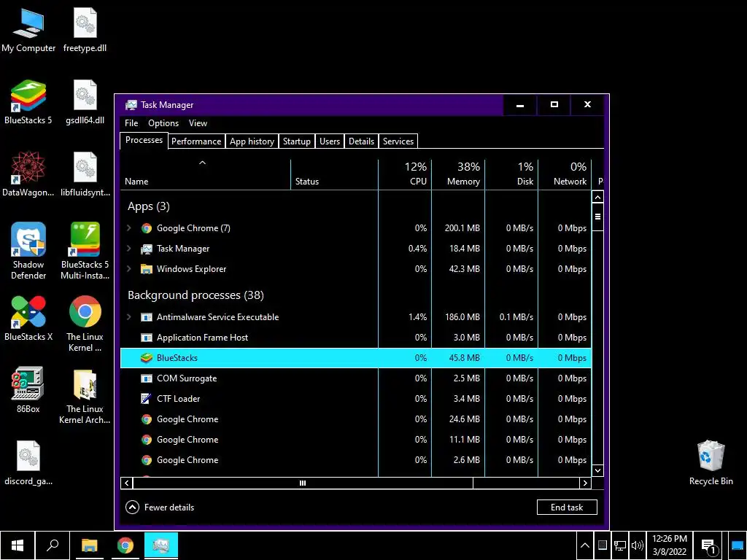Open The Linux Kernel Chrome shortcut
This screenshot has height=560, width=747.
click(x=85, y=324)
